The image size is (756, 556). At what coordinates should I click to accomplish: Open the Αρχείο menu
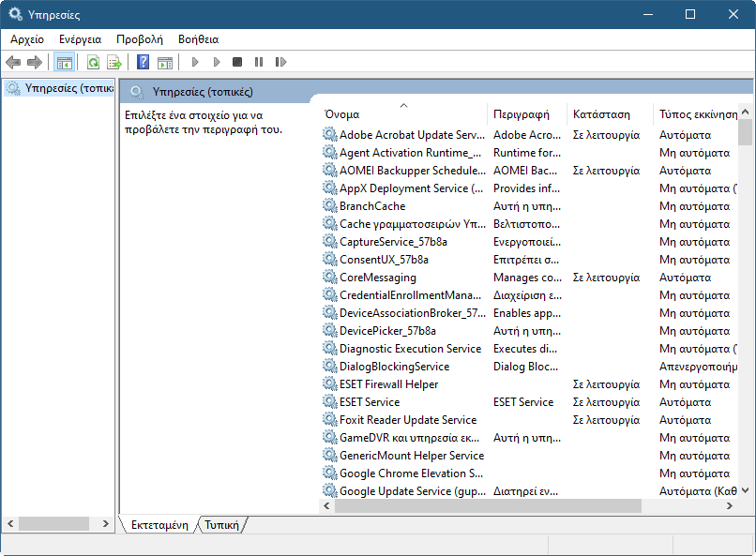point(27,39)
